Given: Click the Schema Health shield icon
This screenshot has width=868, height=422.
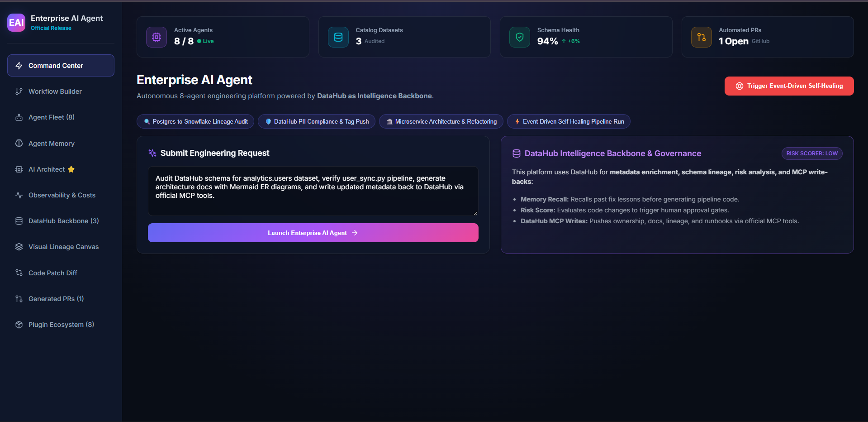Looking at the screenshot, I should [x=520, y=37].
